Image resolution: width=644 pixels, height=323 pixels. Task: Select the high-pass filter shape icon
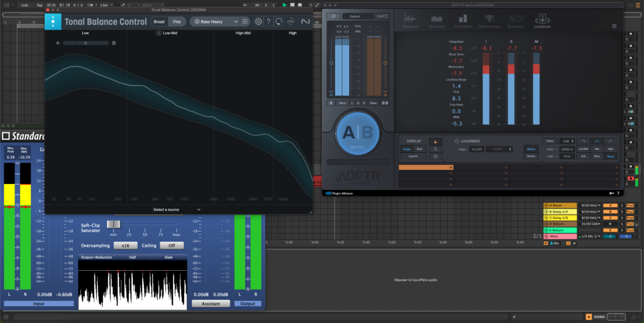[611, 141]
